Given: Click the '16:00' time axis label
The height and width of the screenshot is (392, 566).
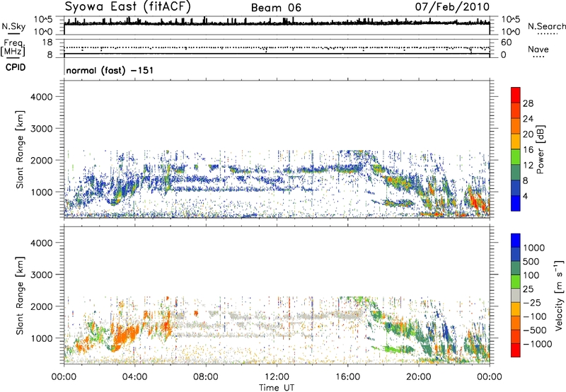Looking at the screenshot, I should pyautogui.click(x=347, y=377).
